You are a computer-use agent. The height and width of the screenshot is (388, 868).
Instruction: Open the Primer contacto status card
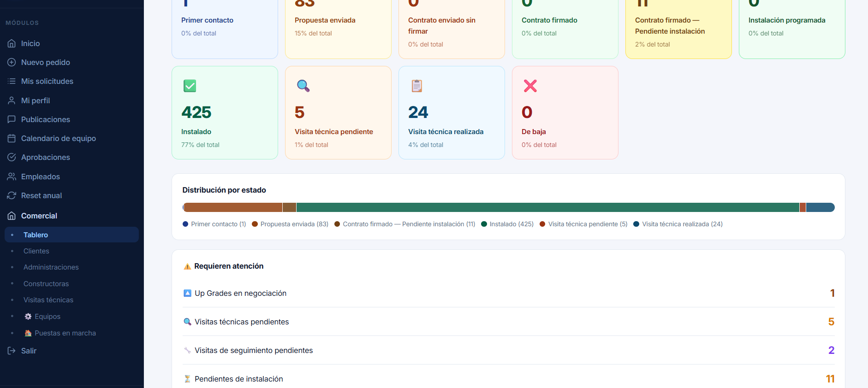(x=225, y=29)
